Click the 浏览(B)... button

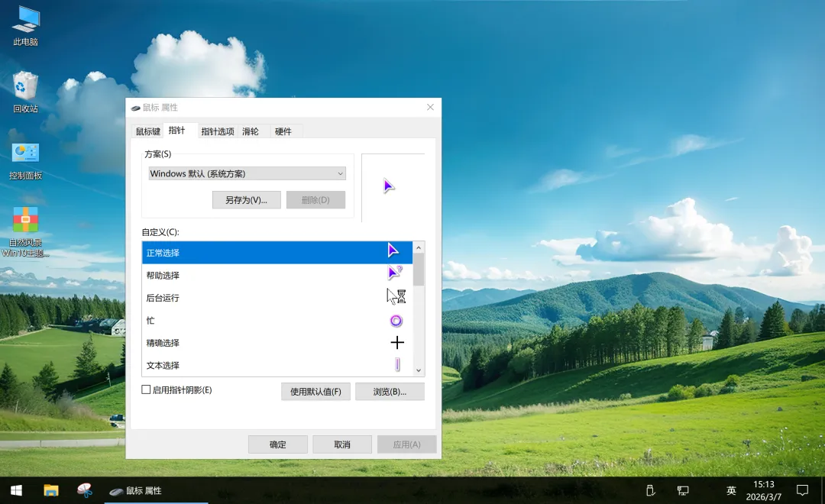click(x=390, y=392)
